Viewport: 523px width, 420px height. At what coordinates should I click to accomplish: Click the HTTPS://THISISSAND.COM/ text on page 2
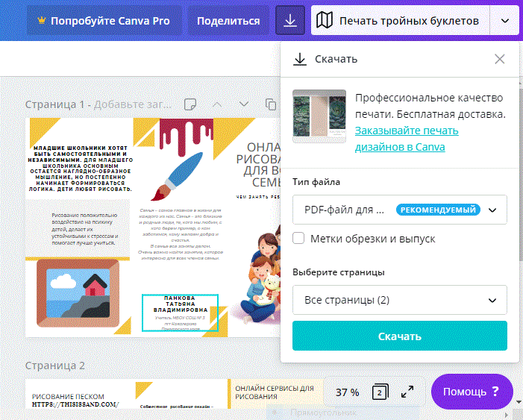tap(75, 404)
